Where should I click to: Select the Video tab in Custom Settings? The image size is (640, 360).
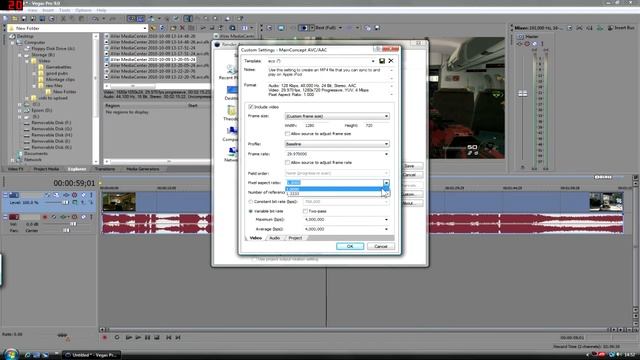pyautogui.click(x=256, y=238)
